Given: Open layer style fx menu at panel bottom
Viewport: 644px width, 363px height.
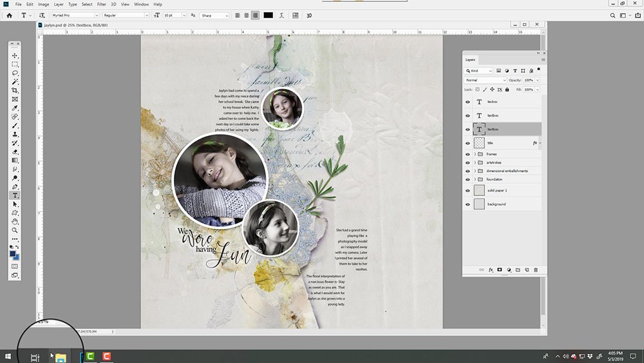Looking at the screenshot, I should 490,270.
